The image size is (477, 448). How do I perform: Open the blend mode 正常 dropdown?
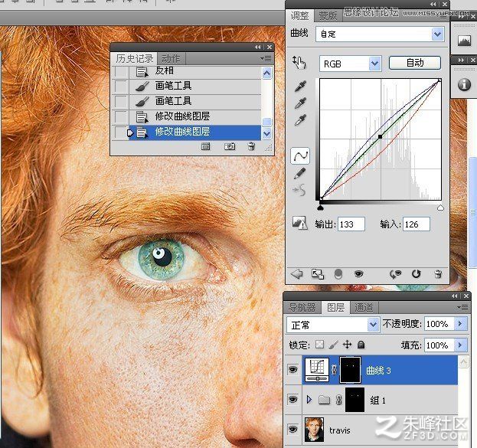click(373, 325)
